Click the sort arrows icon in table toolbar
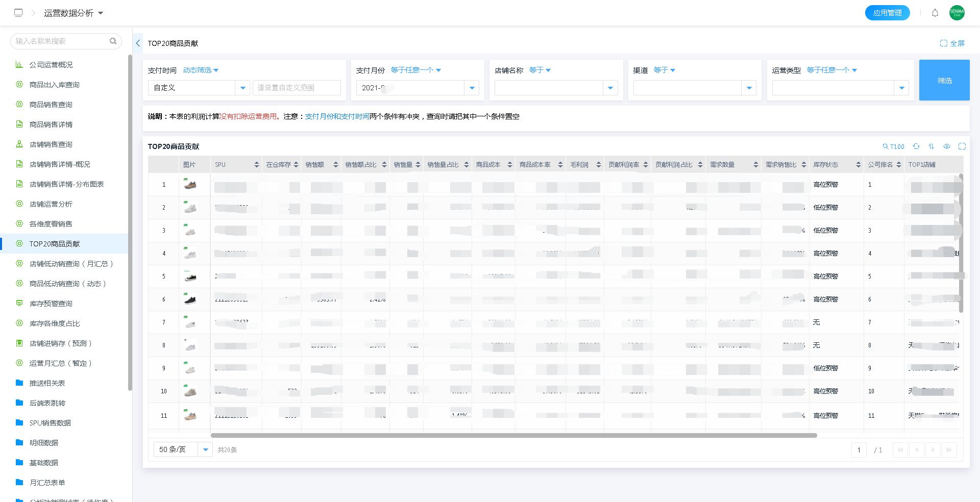 pyautogui.click(x=931, y=146)
